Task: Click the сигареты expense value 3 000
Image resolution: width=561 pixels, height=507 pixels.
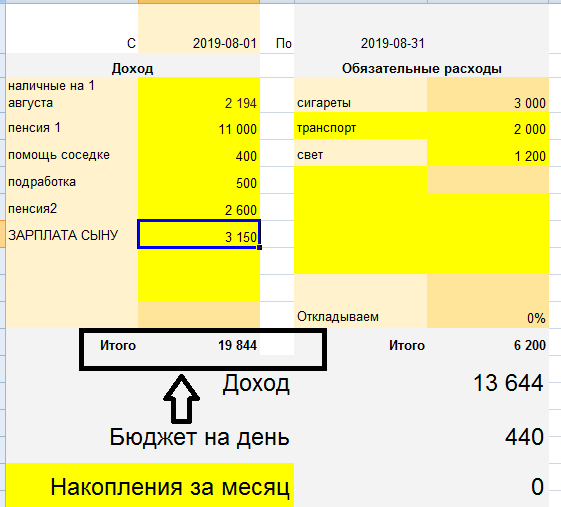Action: 488,95
